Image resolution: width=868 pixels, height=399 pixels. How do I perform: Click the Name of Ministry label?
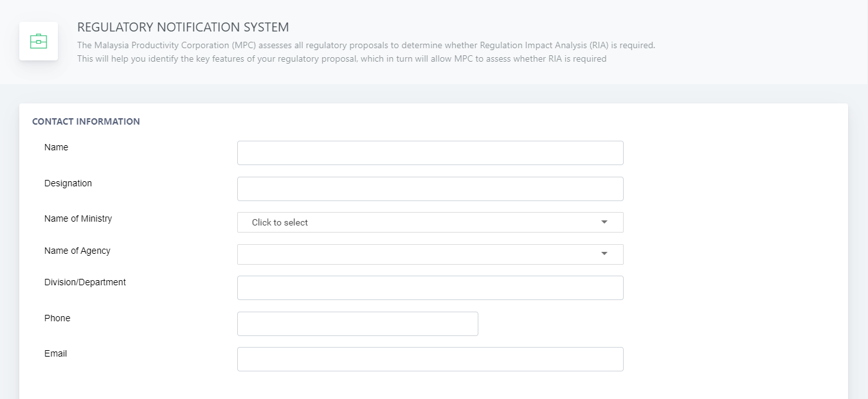coord(78,218)
